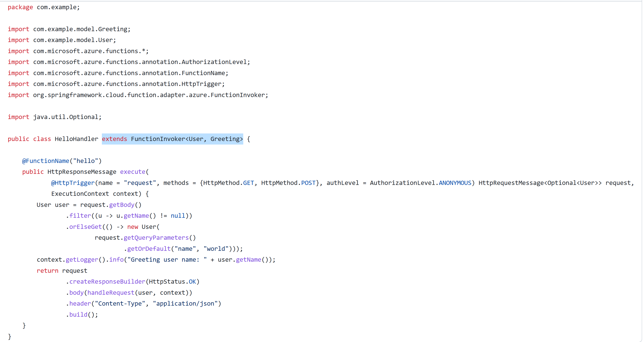
Task: Click the GET constant in HttpMethod.GET
Action: click(248, 183)
